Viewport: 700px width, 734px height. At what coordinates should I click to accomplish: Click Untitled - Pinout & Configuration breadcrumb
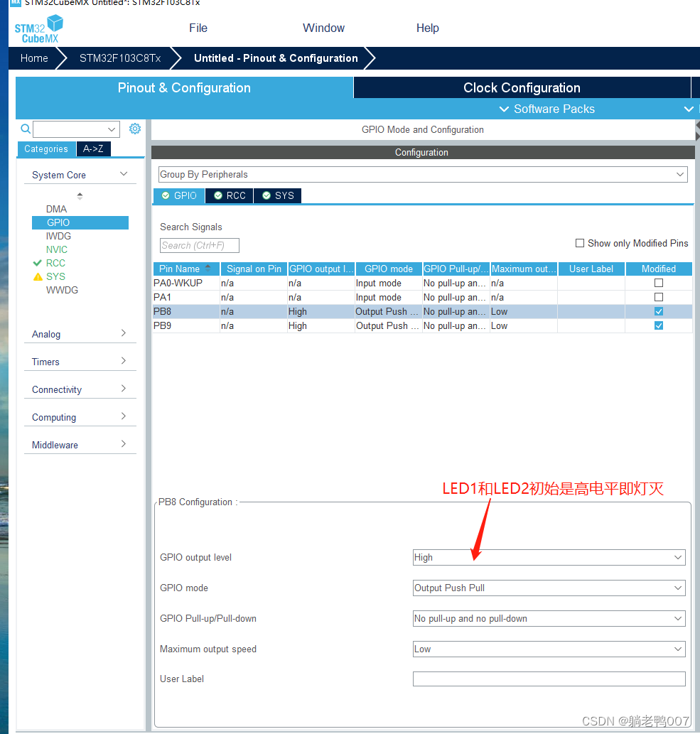tap(276, 58)
